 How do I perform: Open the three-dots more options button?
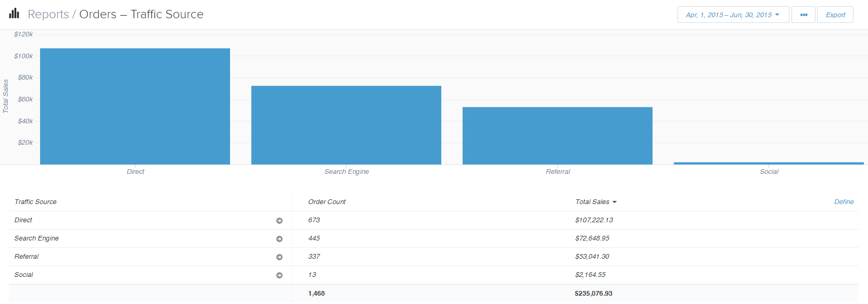click(x=803, y=15)
